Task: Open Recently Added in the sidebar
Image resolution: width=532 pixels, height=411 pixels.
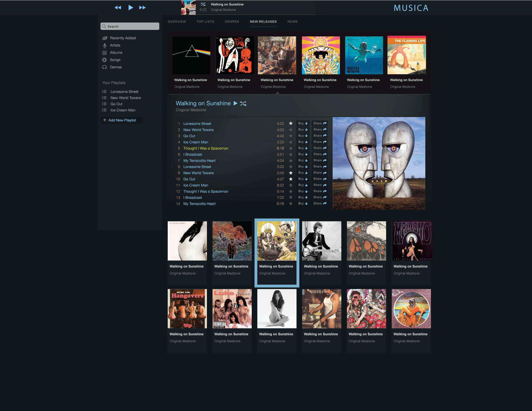Action: [123, 38]
